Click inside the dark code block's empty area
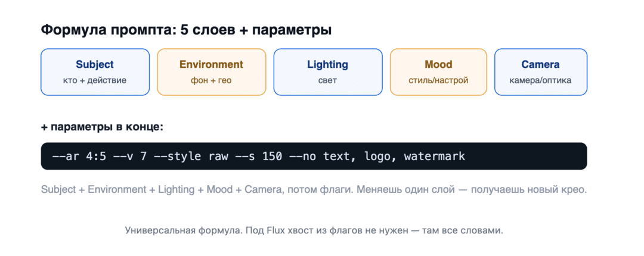This screenshot has height=256, width=644. (x=526, y=157)
